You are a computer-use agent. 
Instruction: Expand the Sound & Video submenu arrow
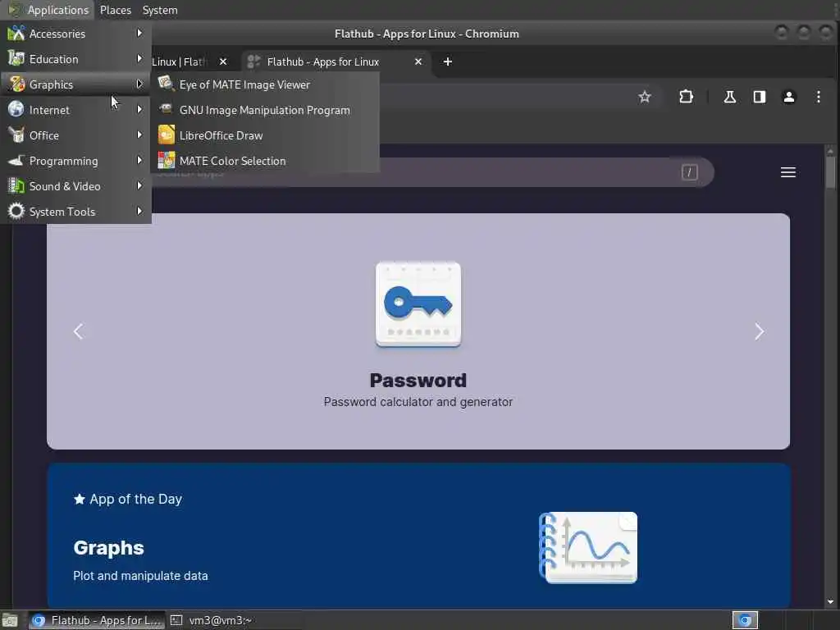point(139,186)
